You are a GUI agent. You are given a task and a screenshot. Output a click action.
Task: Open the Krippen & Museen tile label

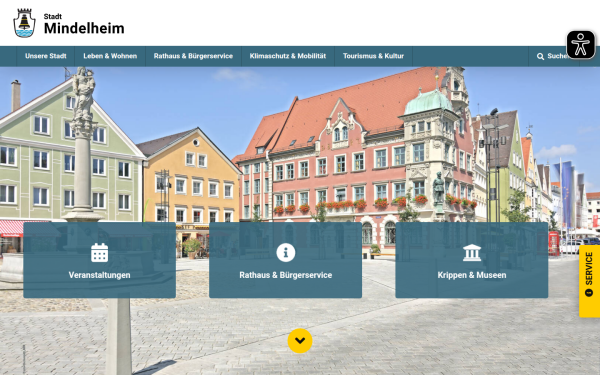[472, 275]
